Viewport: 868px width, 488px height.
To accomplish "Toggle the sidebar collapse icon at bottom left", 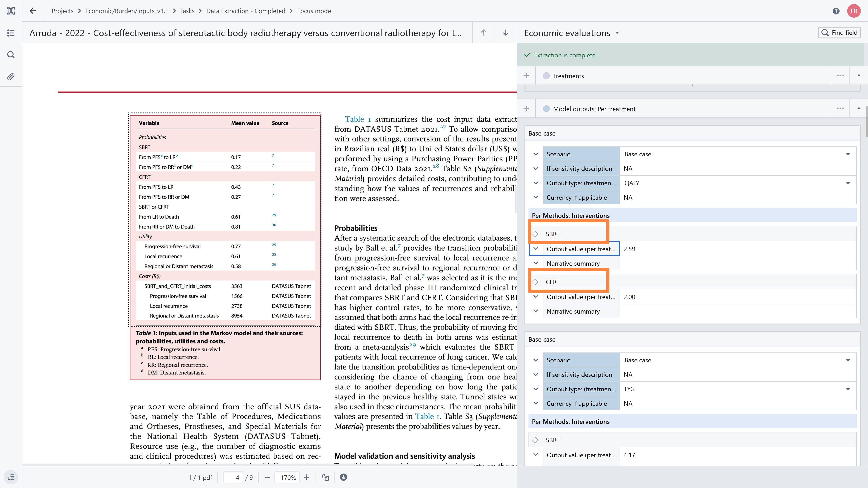I will point(11,477).
